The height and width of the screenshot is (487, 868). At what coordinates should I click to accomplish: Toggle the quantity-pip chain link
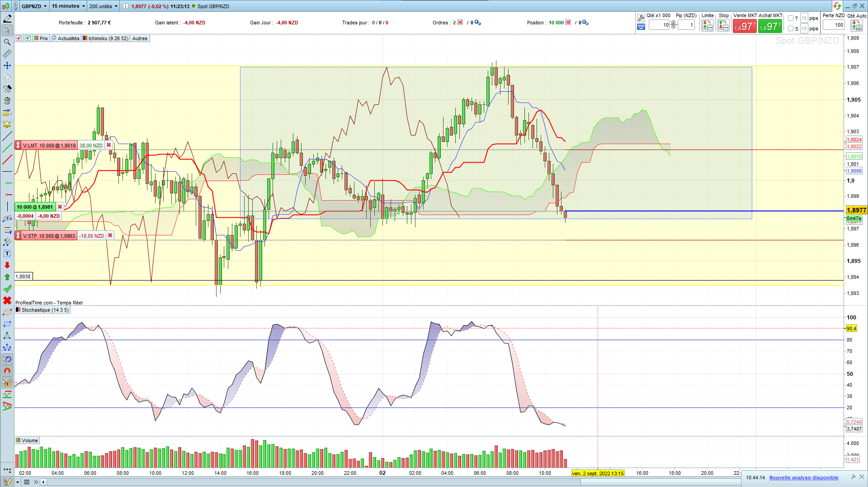point(673,25)
